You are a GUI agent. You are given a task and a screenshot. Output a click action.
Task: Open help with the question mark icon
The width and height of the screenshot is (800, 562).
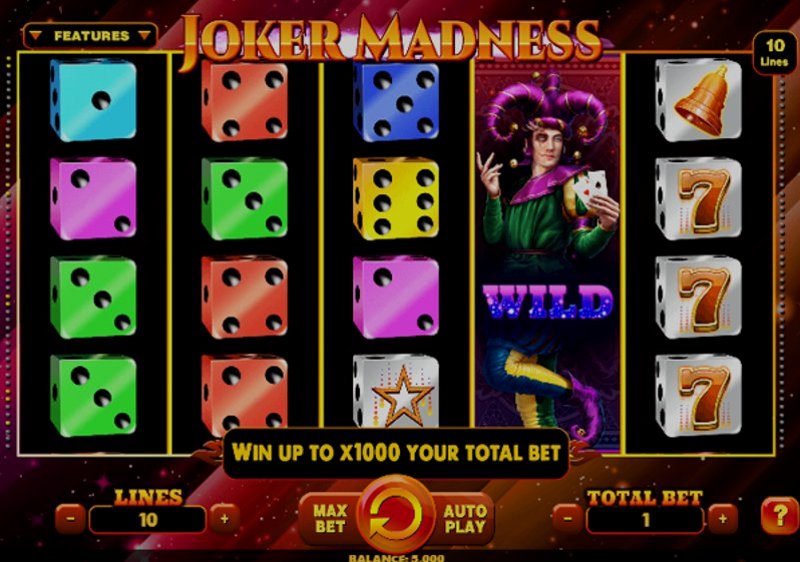[x=779, y=517]
